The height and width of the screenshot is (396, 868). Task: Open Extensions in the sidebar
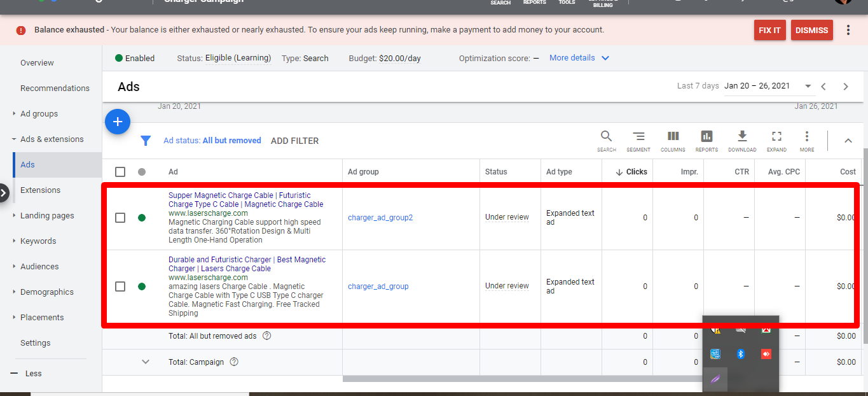[40, 190]
